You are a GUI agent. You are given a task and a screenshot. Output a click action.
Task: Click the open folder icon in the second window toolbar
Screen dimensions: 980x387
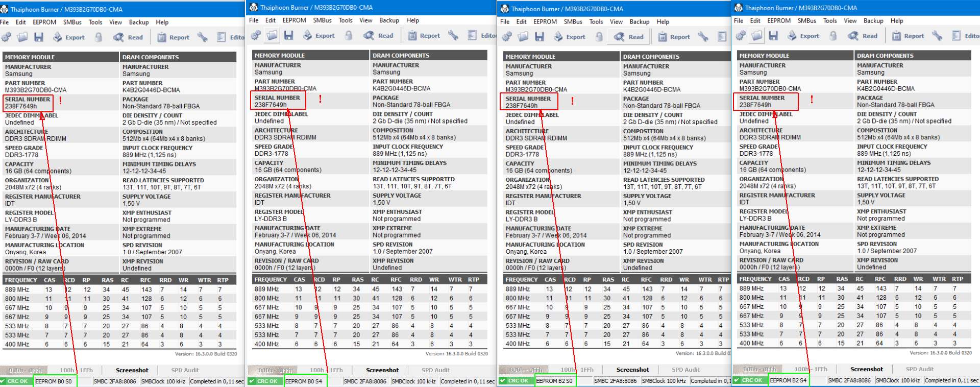pos(272,35)
